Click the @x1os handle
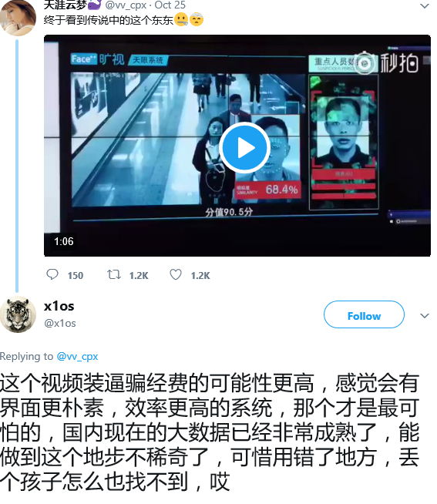Screen dimensions: 437x504 [x=60, y=324]
